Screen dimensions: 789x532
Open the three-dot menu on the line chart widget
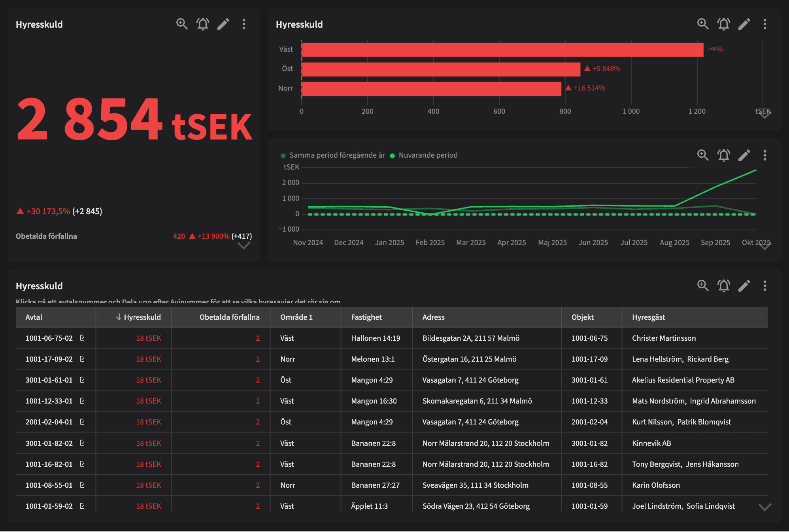pos(765,155)
